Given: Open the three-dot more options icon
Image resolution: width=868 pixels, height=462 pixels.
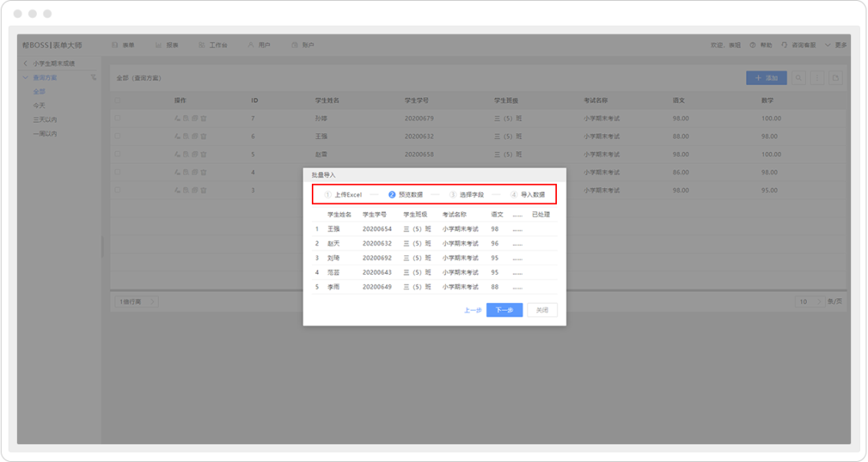Looking at the screenshot, I should coord(817,78).
